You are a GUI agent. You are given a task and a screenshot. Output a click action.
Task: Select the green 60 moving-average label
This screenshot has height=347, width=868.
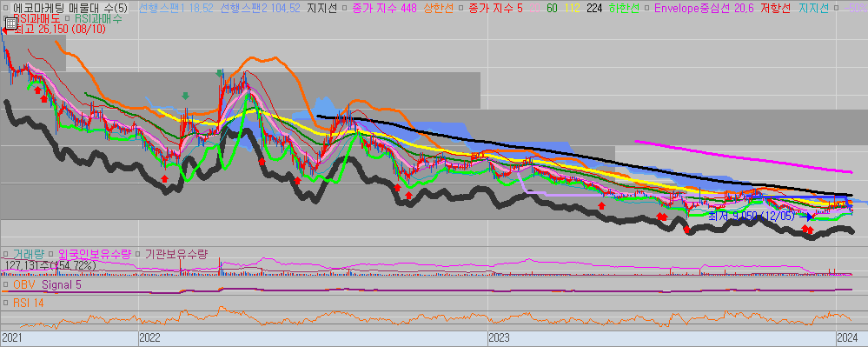point(552,9)
